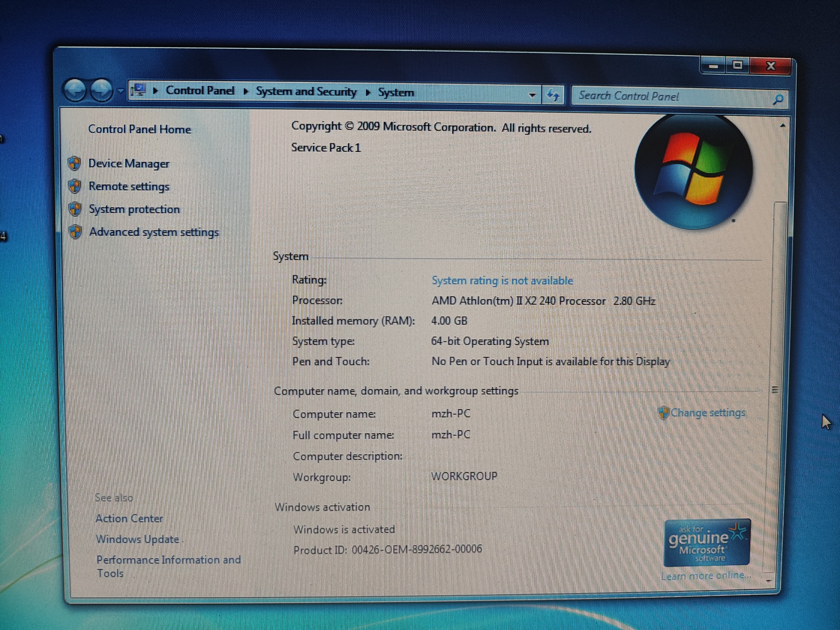Open Performance Information and Tools link
840x630 pixels.
[168, 566]
